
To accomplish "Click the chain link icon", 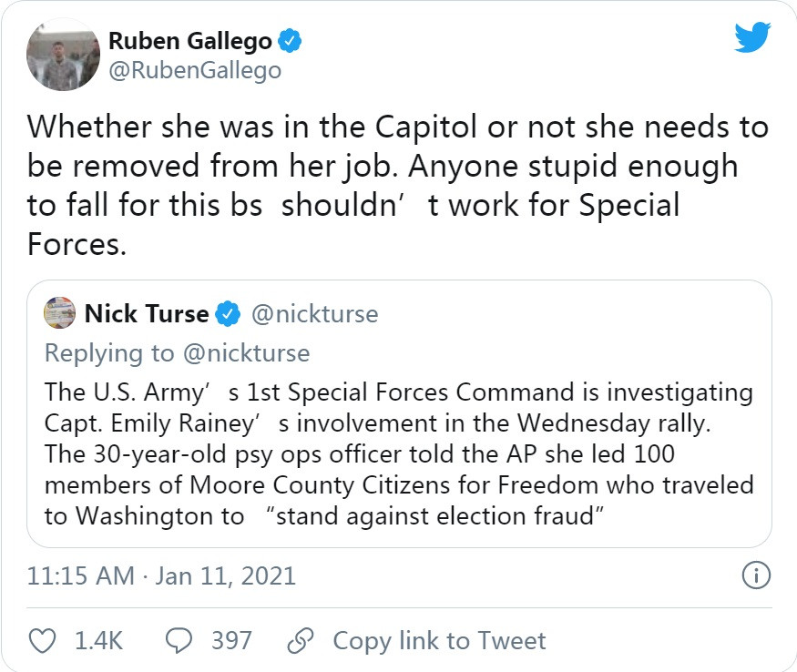I will point(300,640).
